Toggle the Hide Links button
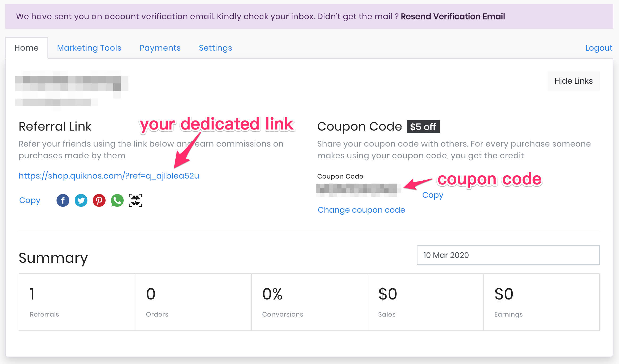Screen dimensions: 619x364 [573, 81]
